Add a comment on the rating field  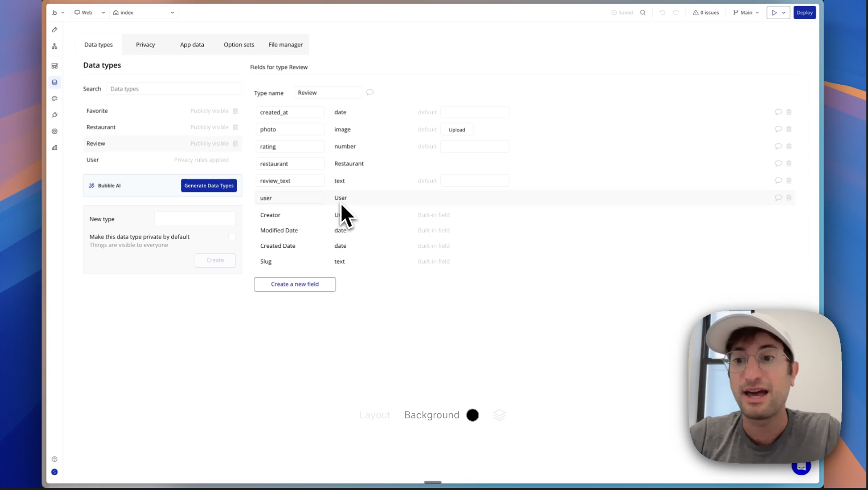coord(778,146)
